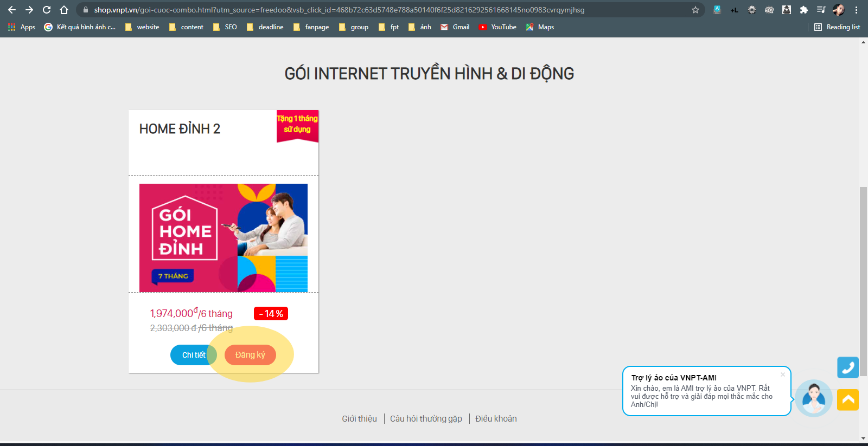
Task: Open the 'group' bookmark folder
Action: point(354,27)
